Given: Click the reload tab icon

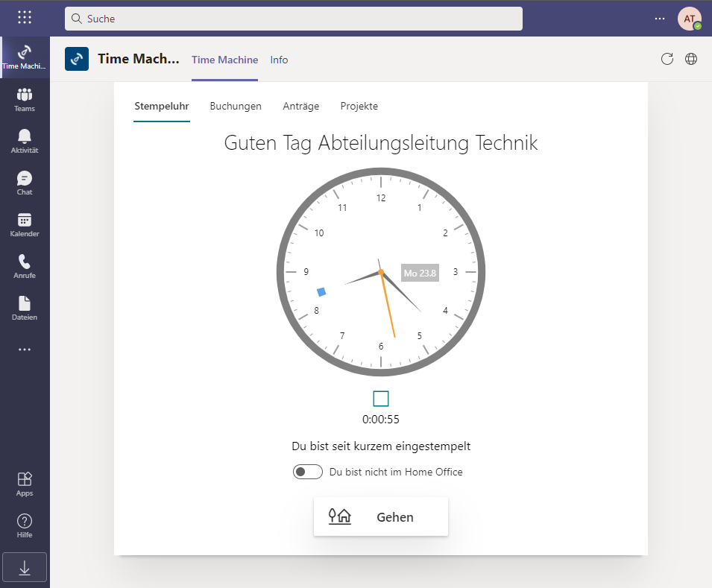Looking at the screenshot, I should [667, 59].
